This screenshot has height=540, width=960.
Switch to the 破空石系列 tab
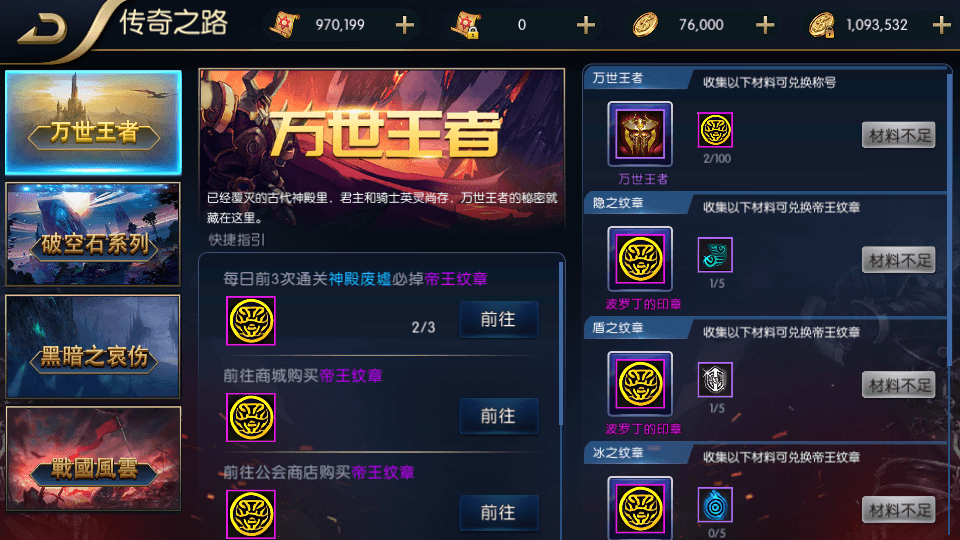click(x=93, y=234)
